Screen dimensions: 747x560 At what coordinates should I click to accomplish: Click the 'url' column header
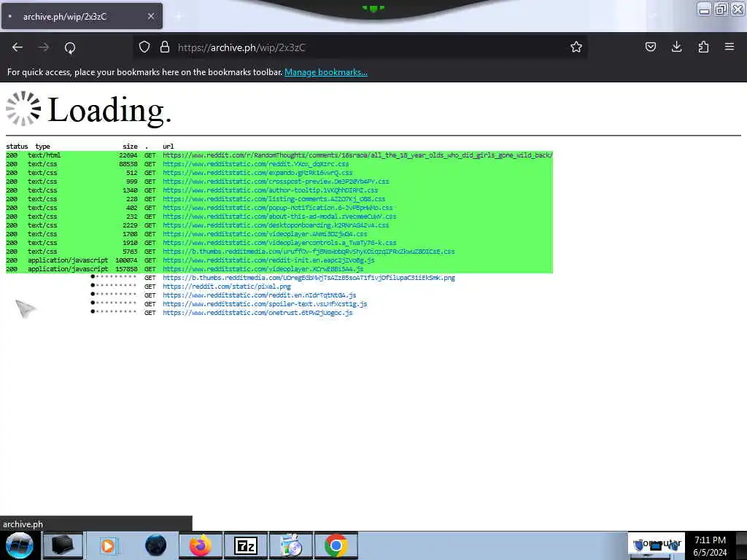(x=169, y=146)
